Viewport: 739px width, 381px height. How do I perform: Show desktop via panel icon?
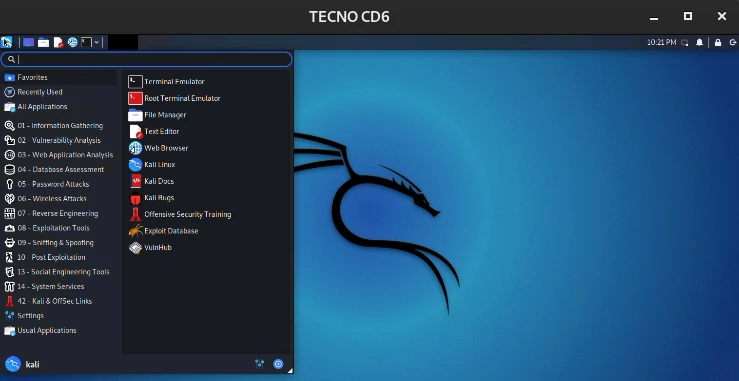(x=28, y=42)
